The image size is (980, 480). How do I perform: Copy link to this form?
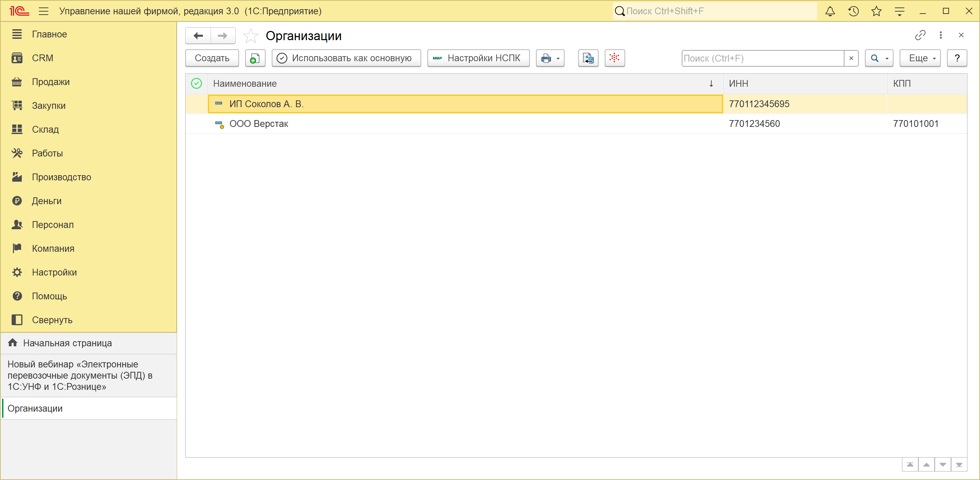coord(920,35)
